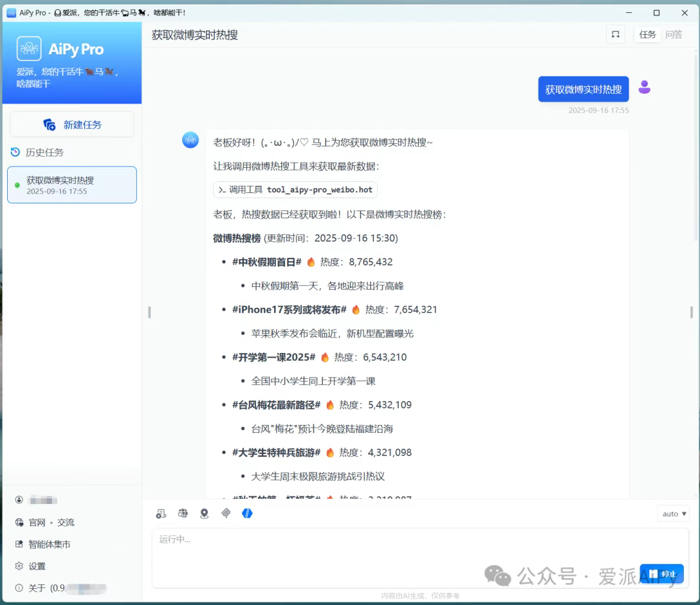Click the hot topic #台风梅花最新路径#

[276, 405]
